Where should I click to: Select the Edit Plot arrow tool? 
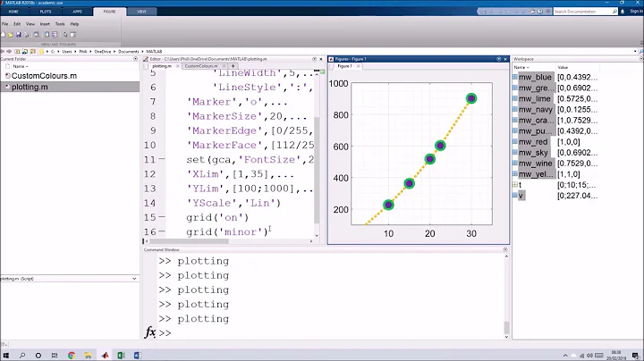[65, 35]
